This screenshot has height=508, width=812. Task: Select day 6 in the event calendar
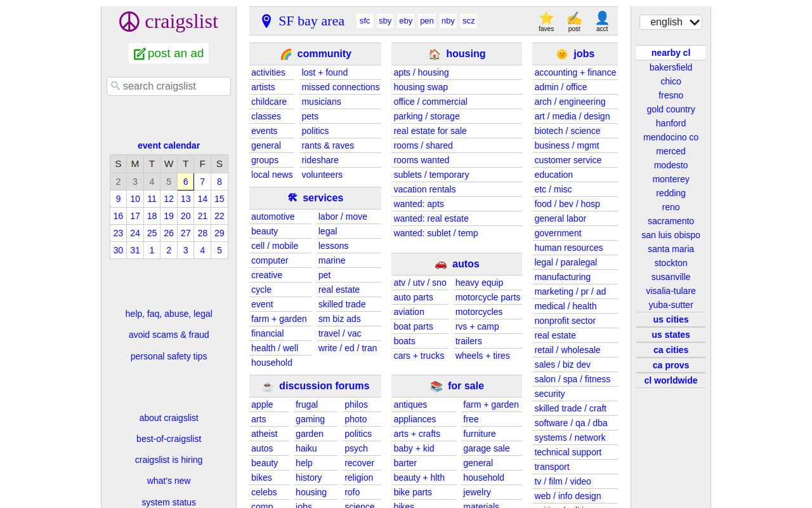[x=186, y=182]
